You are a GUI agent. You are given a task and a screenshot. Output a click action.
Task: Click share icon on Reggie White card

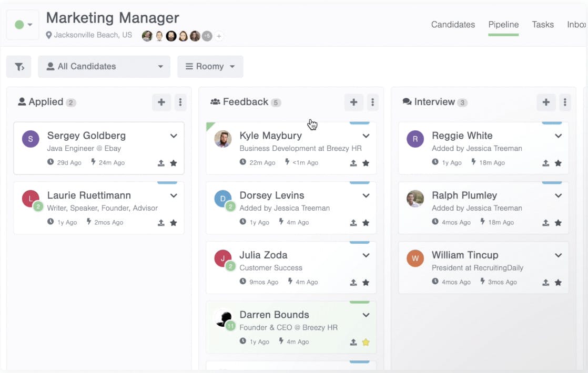click(546, 163)
